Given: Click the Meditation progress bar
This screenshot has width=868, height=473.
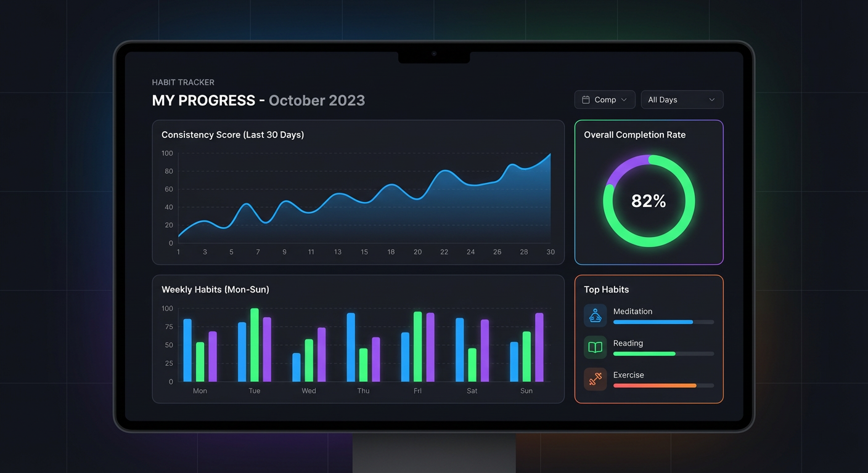Looking at the screenshot, I should pos(663,322).
